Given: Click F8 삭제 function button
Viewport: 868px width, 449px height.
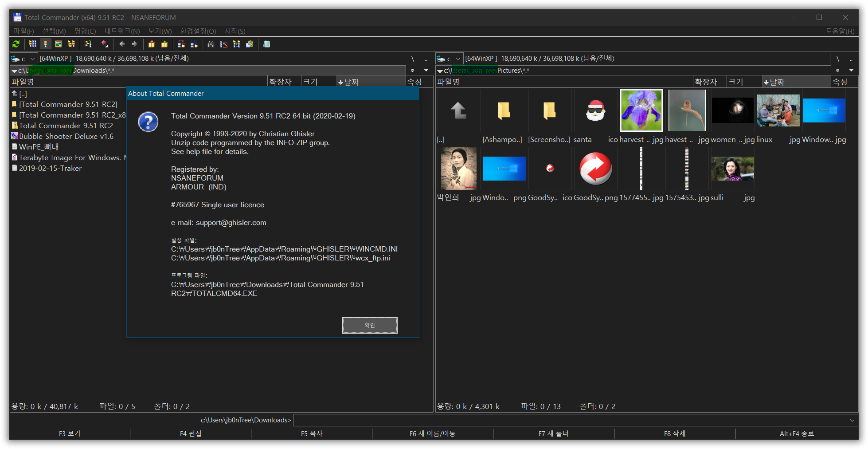Looking at the screenshot, I should click(x=675, y=433).
